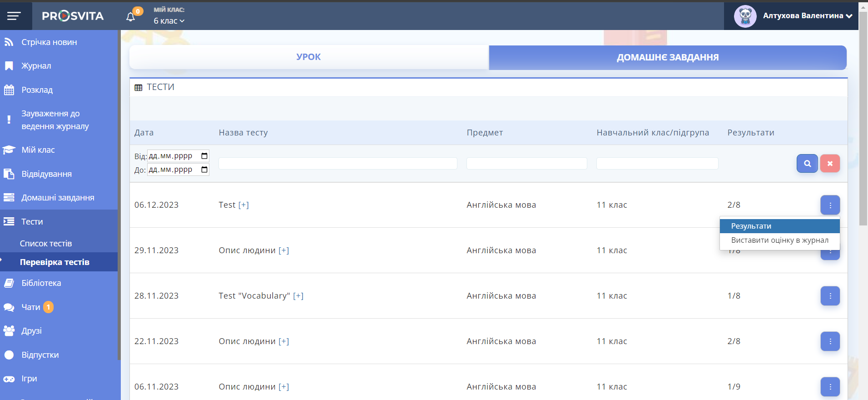Screen dimensions: 868x400
Task: Clear filters with the red X button
Action: tap(829, 164)
